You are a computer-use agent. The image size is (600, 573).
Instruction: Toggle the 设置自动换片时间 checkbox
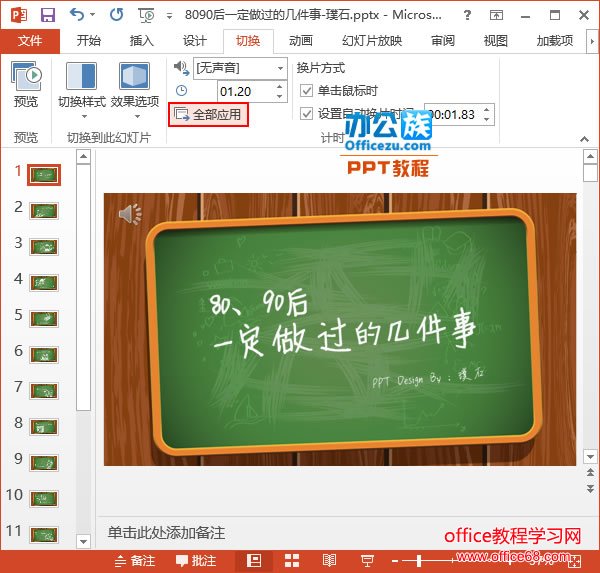(306, 114)
